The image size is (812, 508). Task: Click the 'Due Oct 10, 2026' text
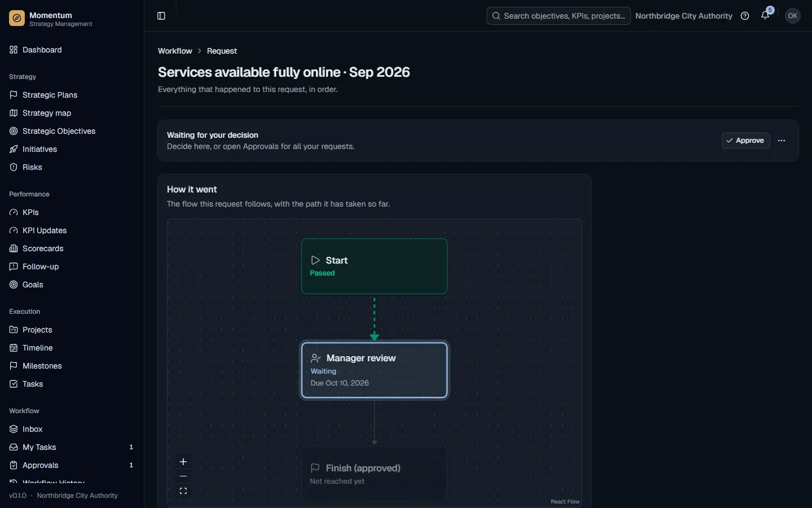point(339,383)
